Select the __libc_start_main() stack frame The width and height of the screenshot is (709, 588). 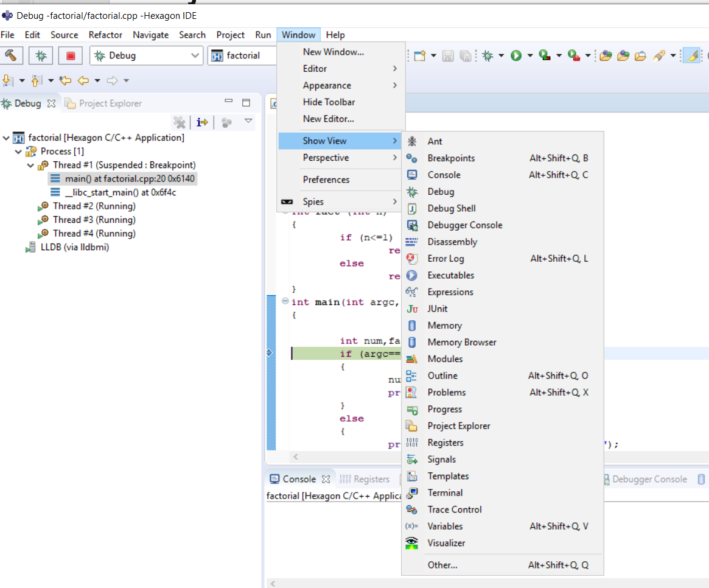pyautogui.click(x=113, y=192)
